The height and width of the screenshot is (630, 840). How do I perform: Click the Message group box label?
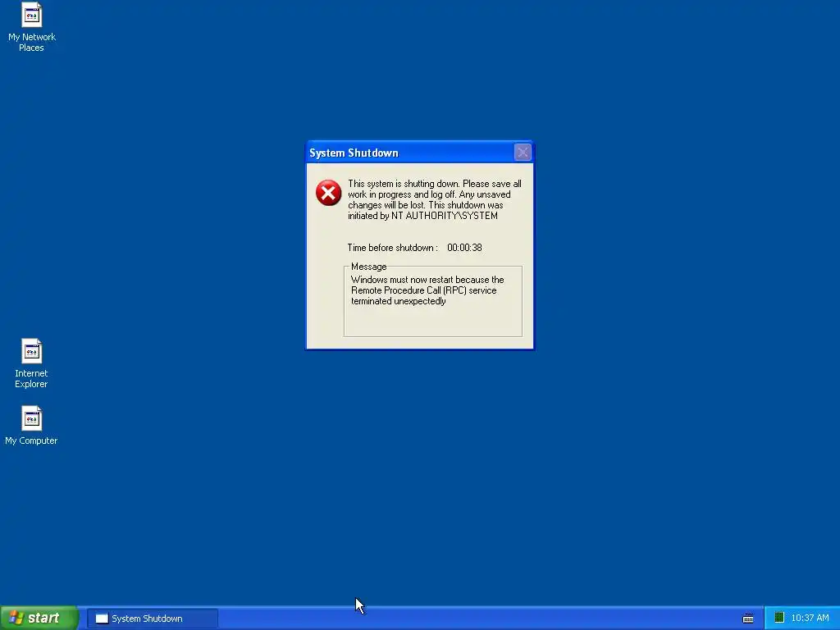click(x=368, y=267)
